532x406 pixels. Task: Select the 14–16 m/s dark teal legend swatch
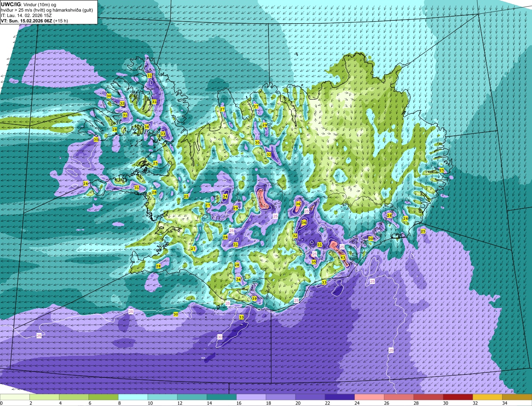[222, 397]
